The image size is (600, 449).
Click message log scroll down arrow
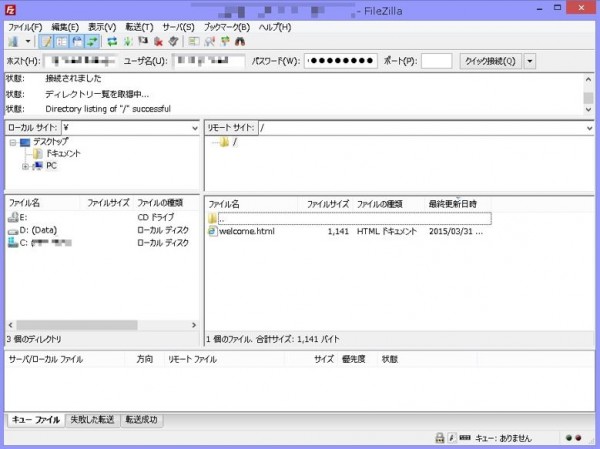tap(588, 109)
